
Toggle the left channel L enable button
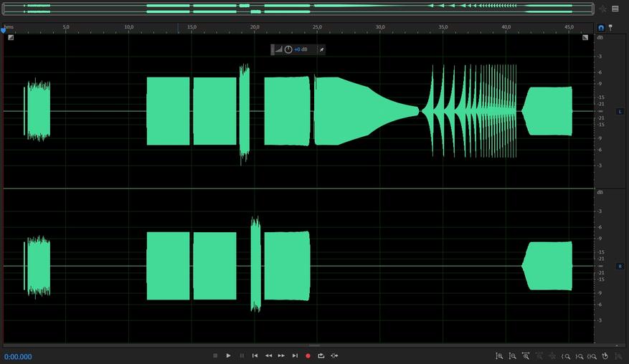click(620, 112)
